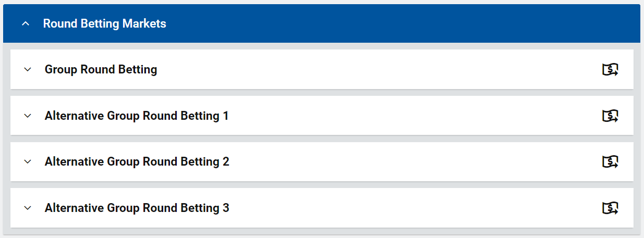The image size is (644, 238).
Task: Expand Alternative Group Round Betting 3 chevron
Action: (28, 208)
